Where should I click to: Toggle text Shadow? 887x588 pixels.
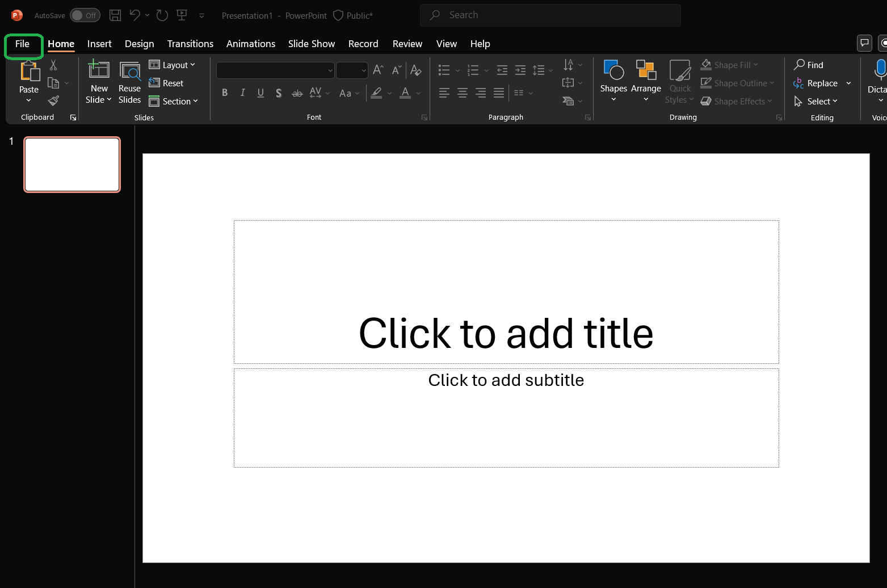click(279, 93)
